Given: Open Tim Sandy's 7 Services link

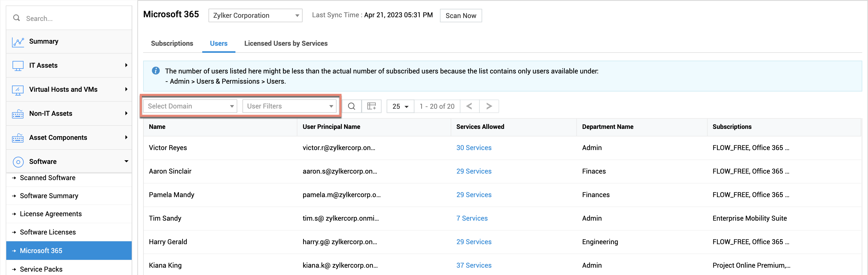Looking at the screenshot, I should 472,218.
